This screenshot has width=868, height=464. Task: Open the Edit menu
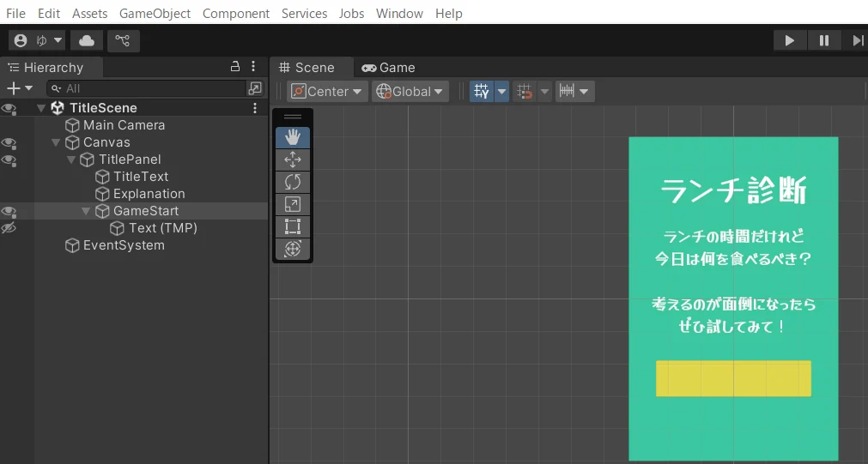(49, 13)
